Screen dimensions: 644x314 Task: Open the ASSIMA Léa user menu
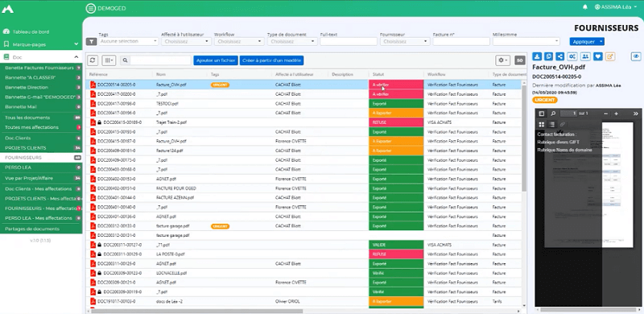pyautogui.click(x=615, y=7)
